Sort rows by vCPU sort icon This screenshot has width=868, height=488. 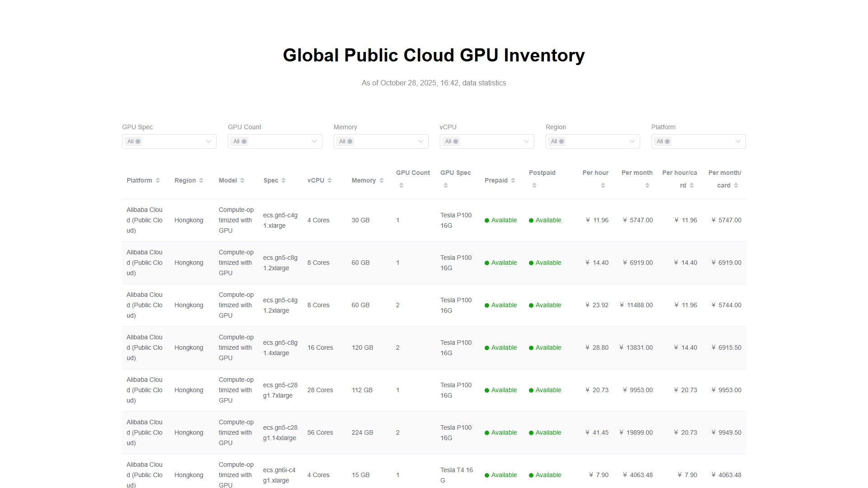click(x=330, y=180)
